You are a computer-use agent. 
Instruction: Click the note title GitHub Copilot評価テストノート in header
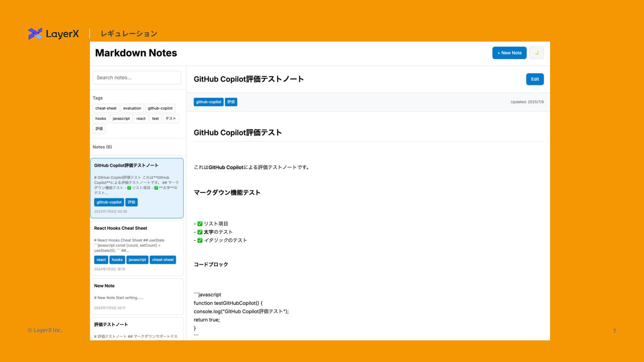pos(249,79)
